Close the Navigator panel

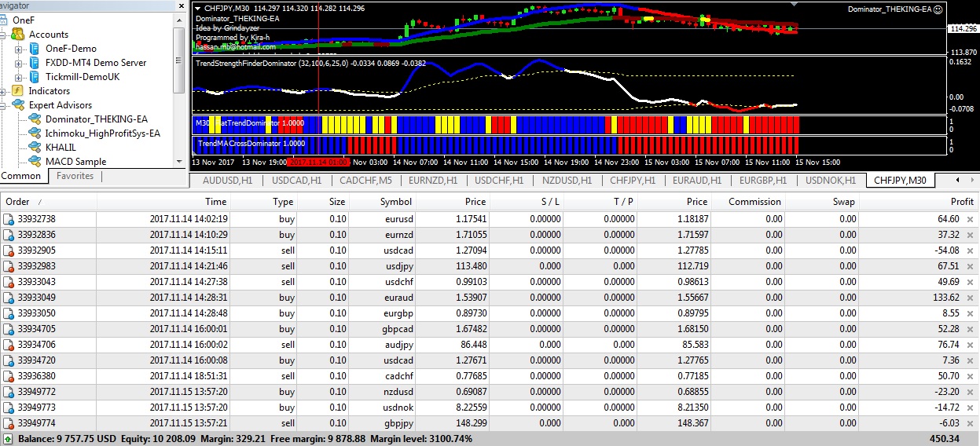coord(180,5)
